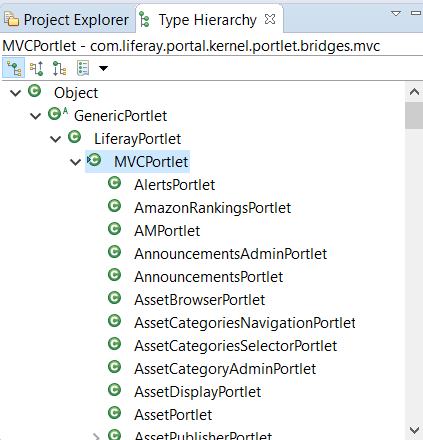Select AssetBrowserPortlet subclass
423x440 pixels.
click(x=199, y=300)
